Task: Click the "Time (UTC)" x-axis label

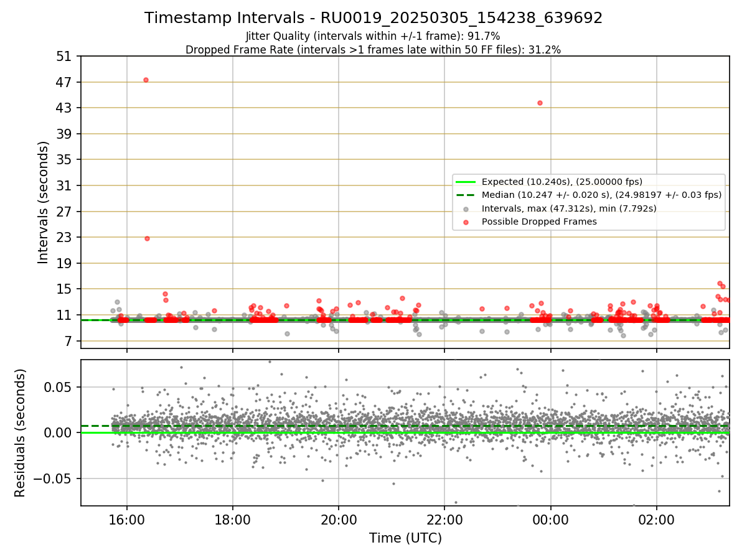Action: click(405, 538)
